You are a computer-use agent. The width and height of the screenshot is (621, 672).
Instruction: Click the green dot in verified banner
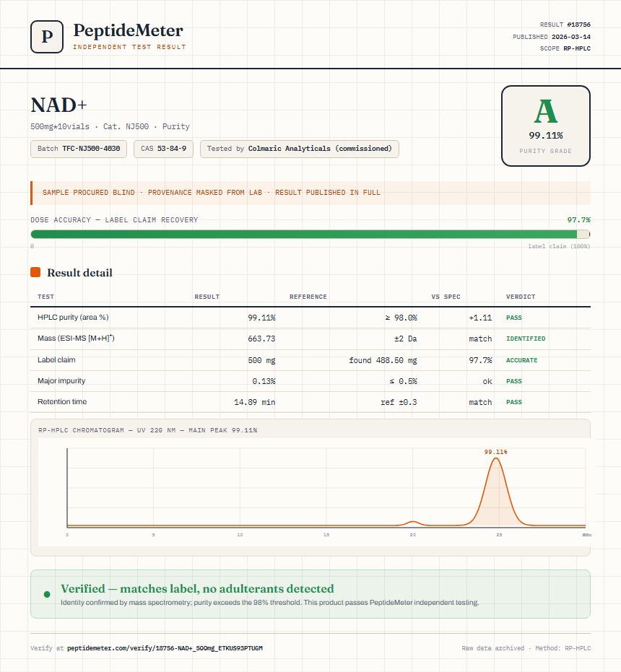click(x=47, y=594)
